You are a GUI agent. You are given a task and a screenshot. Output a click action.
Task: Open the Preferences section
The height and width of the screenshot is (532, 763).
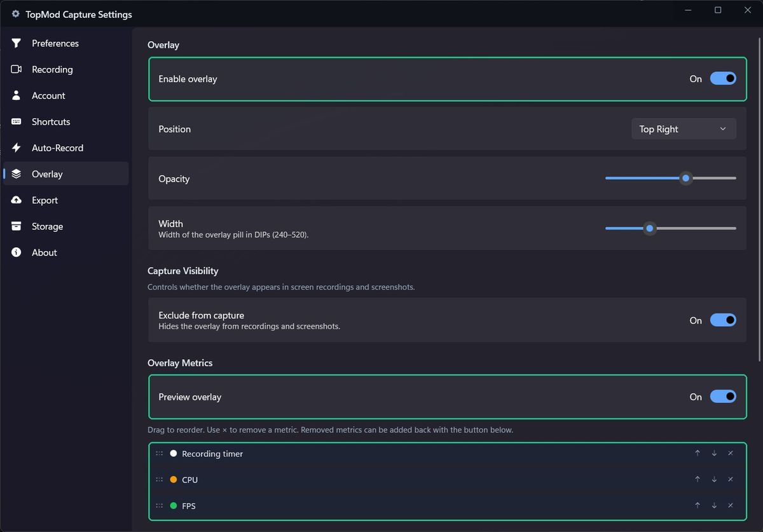(66, 43)
